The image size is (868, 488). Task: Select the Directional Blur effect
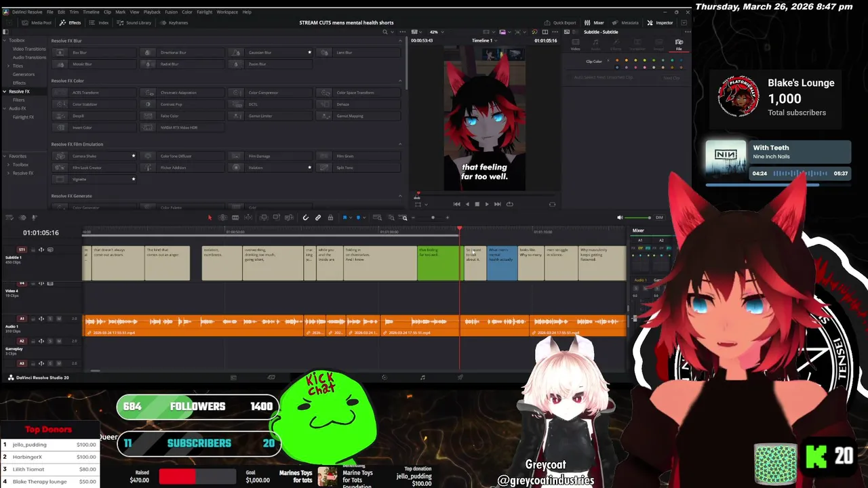click(x=182, y=52)
